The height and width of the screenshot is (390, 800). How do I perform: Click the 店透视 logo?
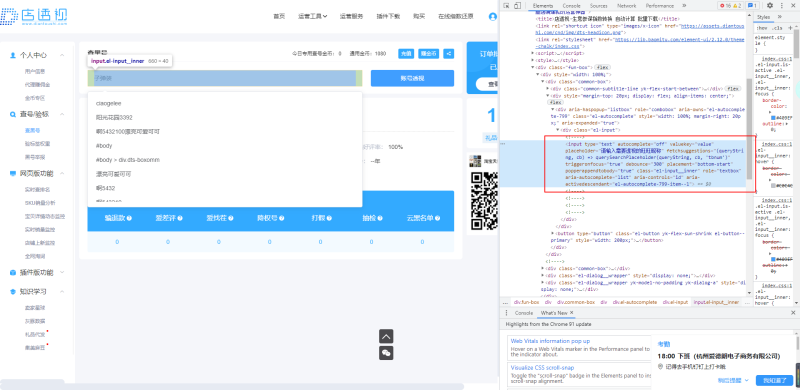click(x=34, y=16)
